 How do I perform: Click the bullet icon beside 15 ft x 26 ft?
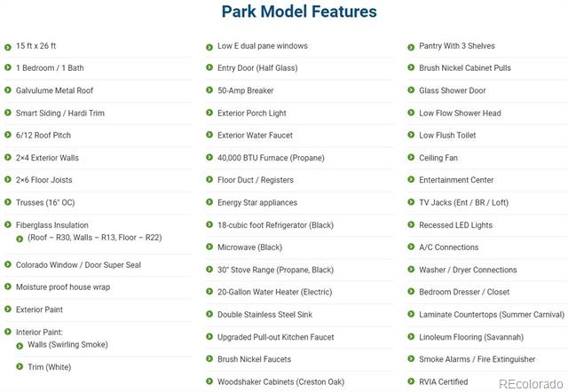pos(8,47)
